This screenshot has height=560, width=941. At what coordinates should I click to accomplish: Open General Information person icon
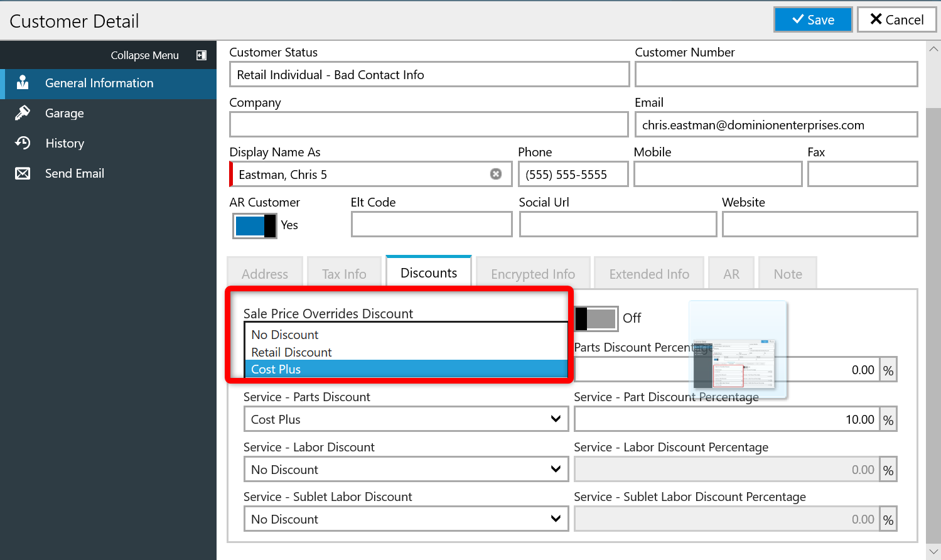click(23, 83)
